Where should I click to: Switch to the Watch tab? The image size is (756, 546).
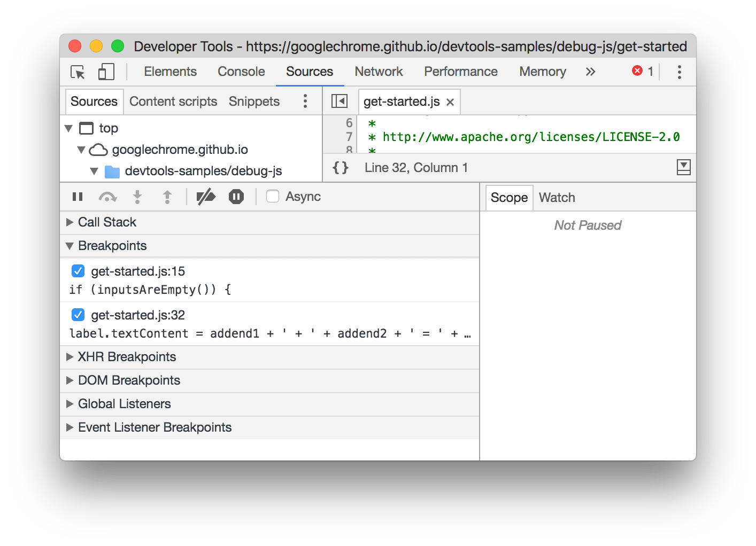coord(557,197)
